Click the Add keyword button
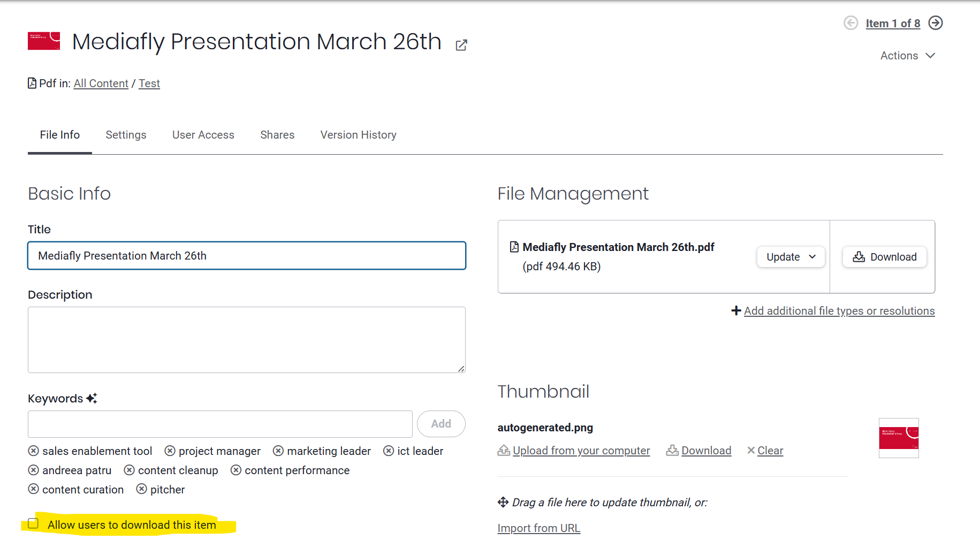 click(441, 424)
